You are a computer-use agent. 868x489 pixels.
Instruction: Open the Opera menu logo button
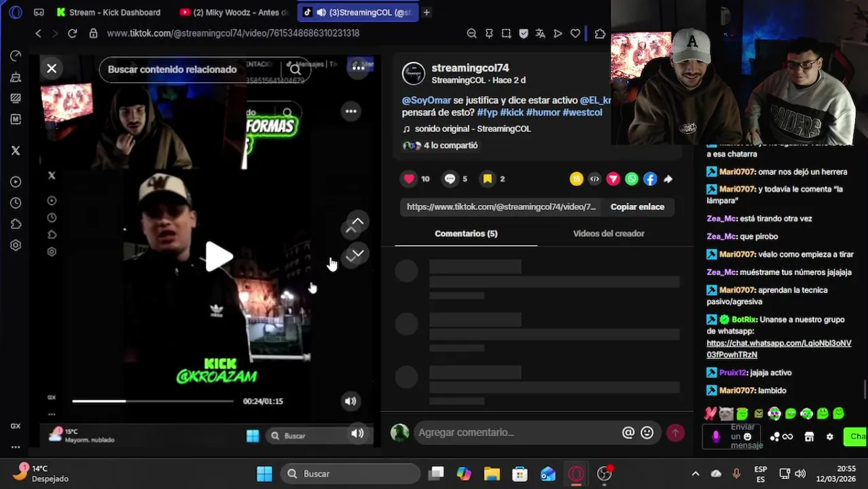coord(16,12)
